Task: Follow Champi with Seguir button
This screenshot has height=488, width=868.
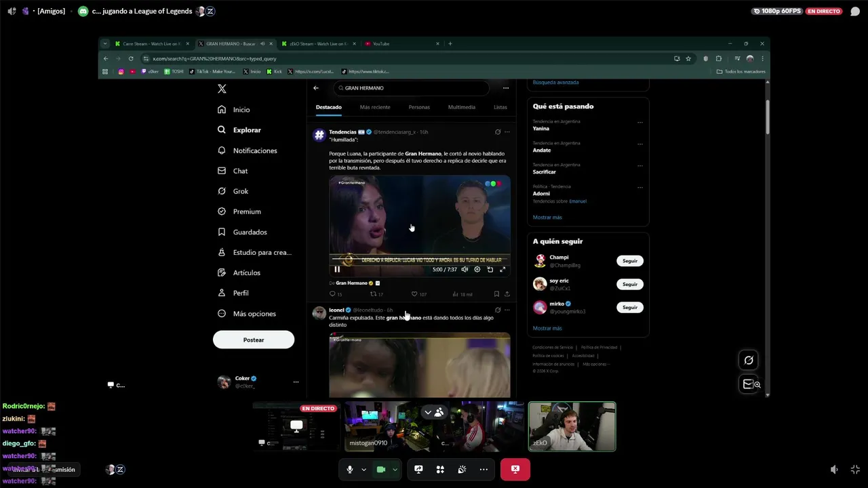Action: coord(630,261)
